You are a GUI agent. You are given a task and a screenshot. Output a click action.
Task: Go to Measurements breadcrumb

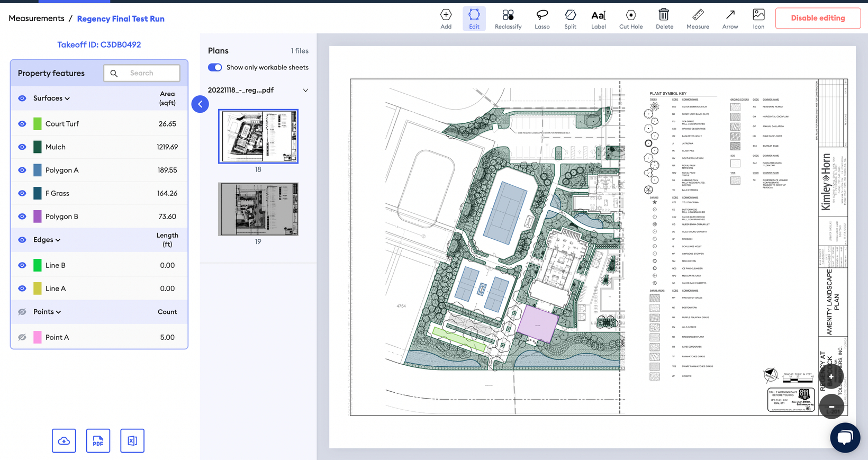(37, 19)
